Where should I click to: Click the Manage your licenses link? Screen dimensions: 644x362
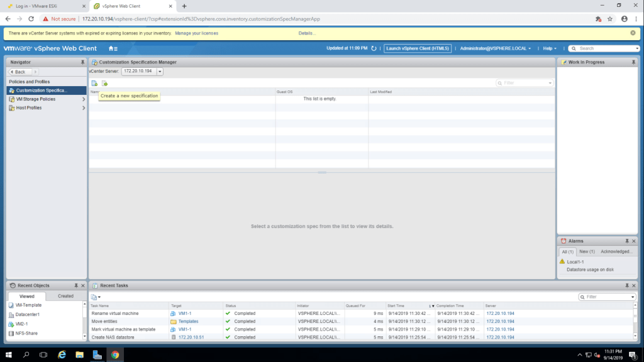(196, 33)
